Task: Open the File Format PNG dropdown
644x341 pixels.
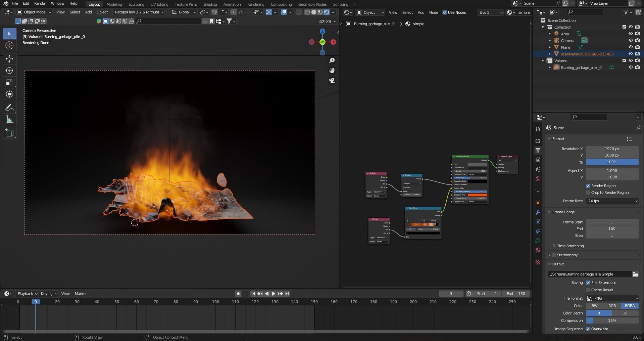Action: coord(612,298)
